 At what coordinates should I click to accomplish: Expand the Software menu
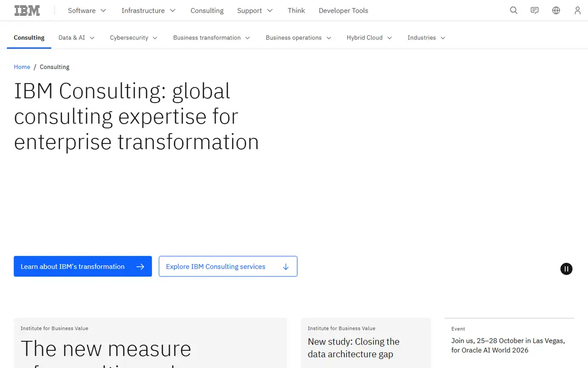pos(87,11)
